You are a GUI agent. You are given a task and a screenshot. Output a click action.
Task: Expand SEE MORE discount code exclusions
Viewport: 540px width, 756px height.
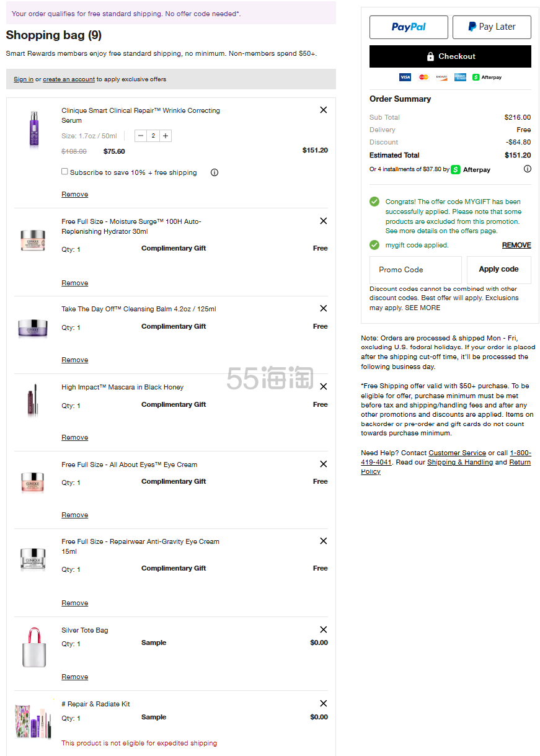pos(423,308)
